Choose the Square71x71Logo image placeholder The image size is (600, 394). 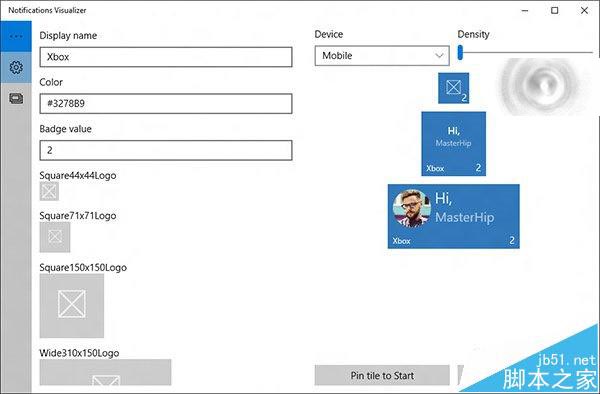tap(55, 237)
